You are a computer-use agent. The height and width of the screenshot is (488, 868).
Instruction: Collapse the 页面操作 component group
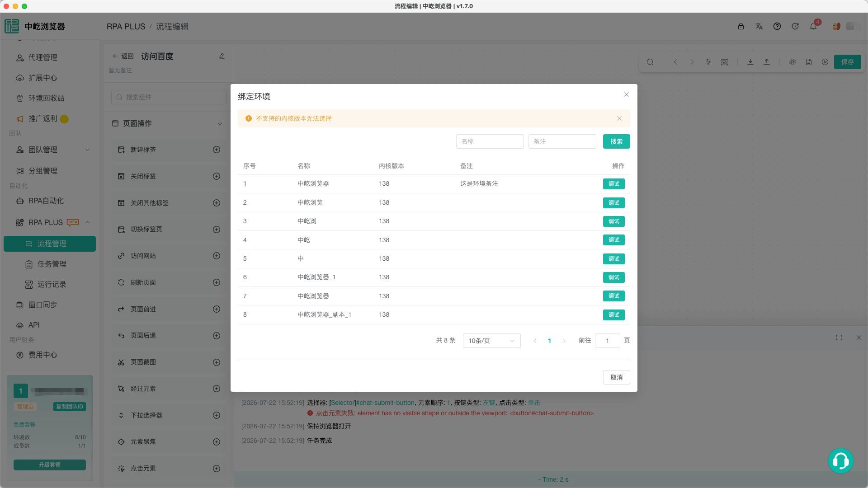coord(220,123)
